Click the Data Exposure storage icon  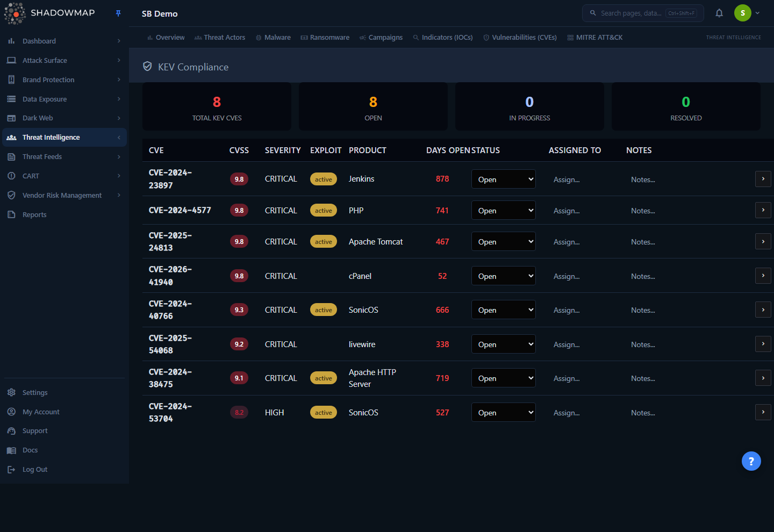pyautogui.click(x=11, y=99)
